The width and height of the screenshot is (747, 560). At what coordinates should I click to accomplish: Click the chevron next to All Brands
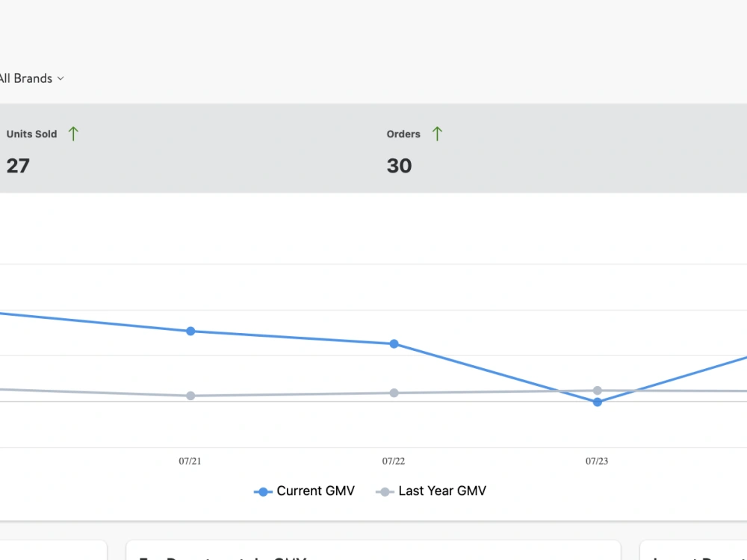(61, 78)
